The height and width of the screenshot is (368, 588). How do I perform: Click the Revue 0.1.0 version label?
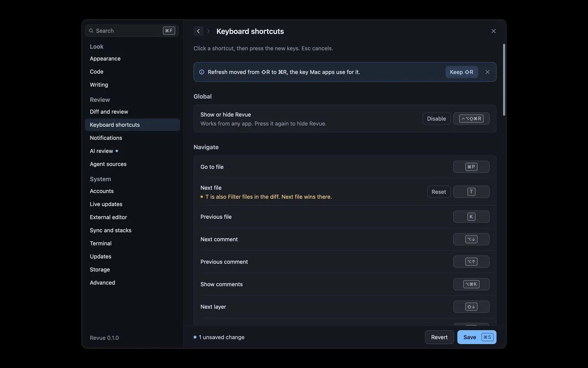(x=104, y=338)
